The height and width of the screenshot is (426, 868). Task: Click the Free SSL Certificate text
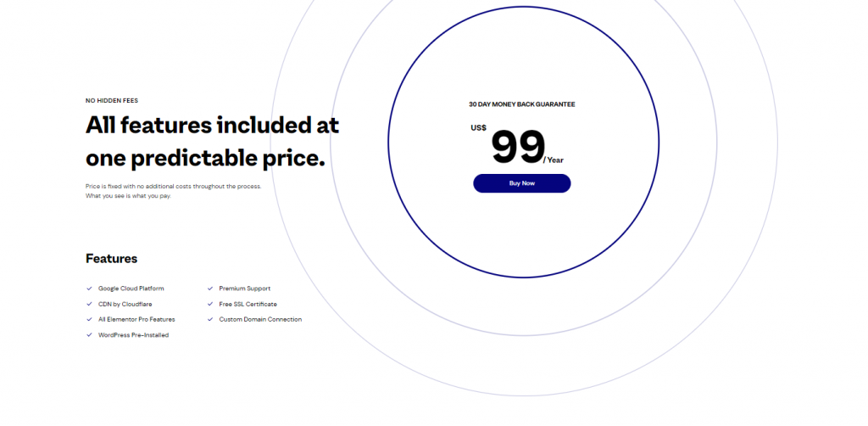(x=248, y=304)
